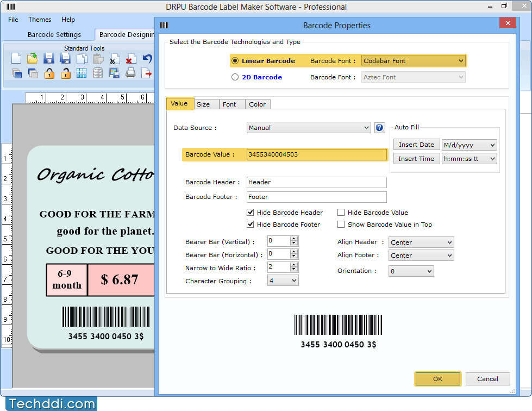Select the 6-9 month box on label

(67, 280)
